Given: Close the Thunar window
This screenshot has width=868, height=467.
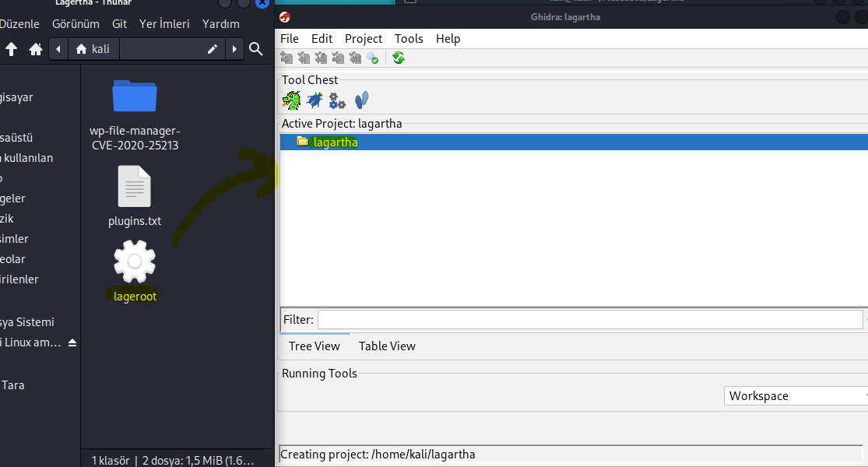Looking at the screenshot, I should pyautogui.click(x=262, y=3).
